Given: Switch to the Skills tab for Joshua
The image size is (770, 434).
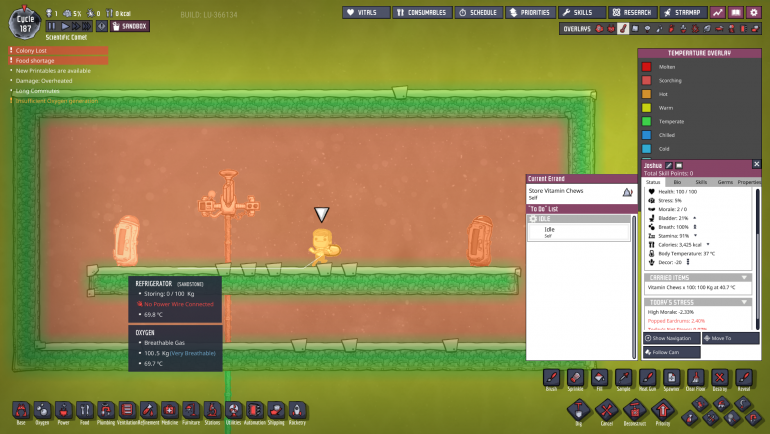Looking at the screenshot, I should (x=702, y=182).
